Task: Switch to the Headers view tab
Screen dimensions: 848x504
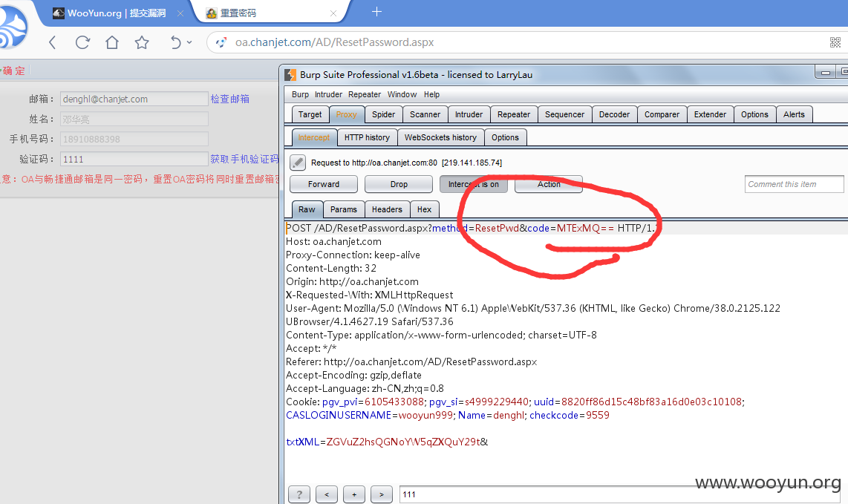Action: tap(387, 209)
